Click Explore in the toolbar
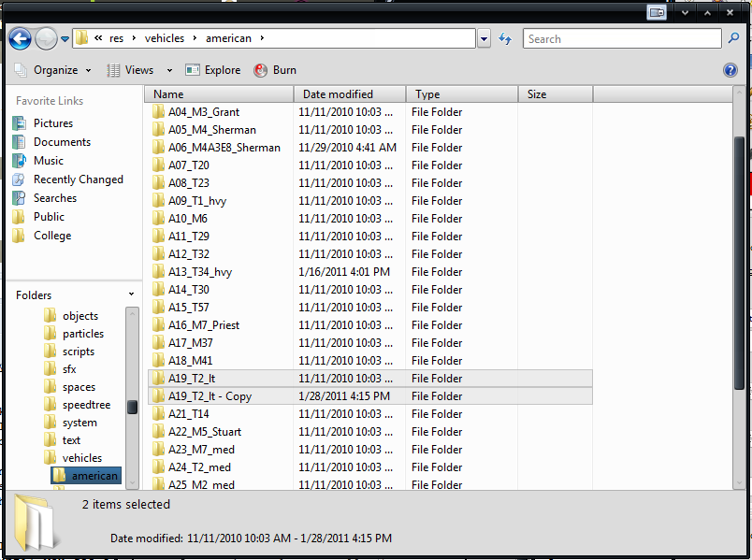Image resolution: width=752 pixels, height=560 pixels. (x=213, y=70)
